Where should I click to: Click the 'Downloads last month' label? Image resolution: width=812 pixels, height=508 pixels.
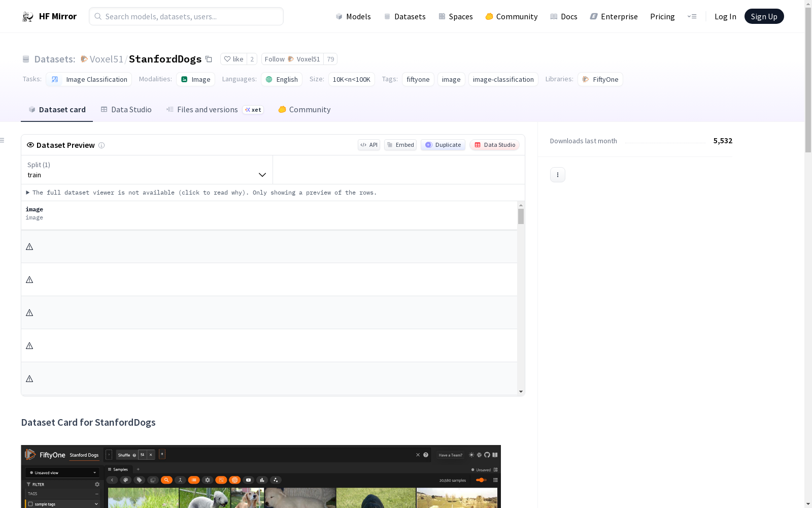583,141
